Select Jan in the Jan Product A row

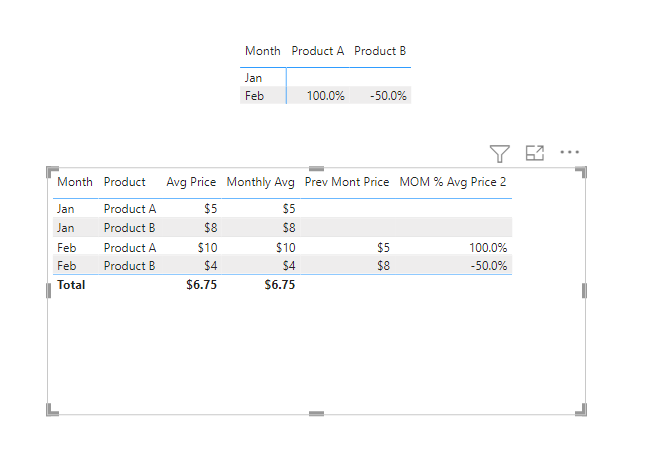coord(66,209)
